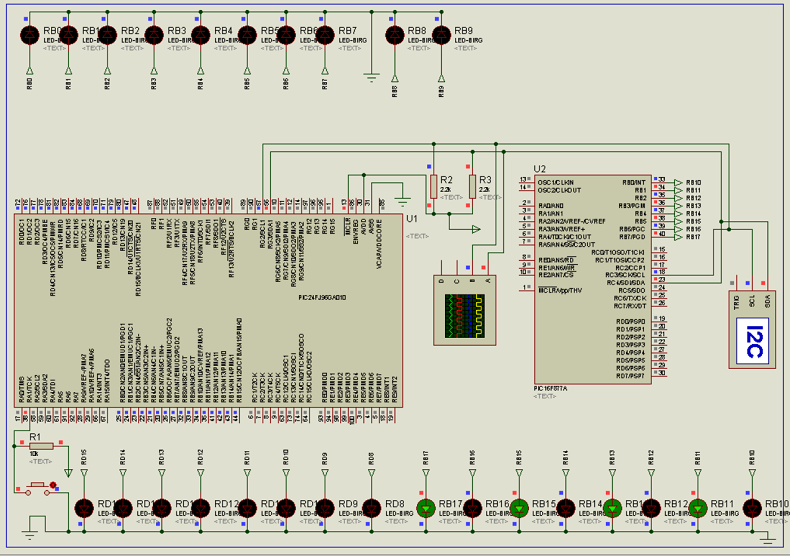Select the lit green RB11 LED
This screenshot has height=556, width=790.
coord(699,508)
